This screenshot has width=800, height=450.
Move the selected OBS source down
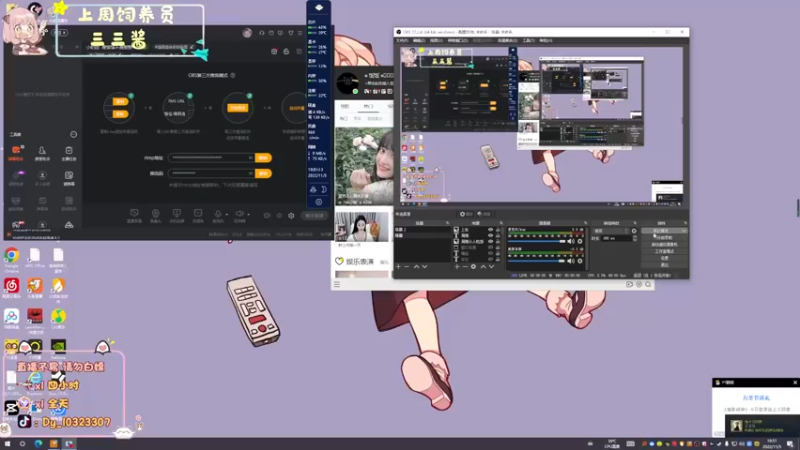[x=491, y=267]
